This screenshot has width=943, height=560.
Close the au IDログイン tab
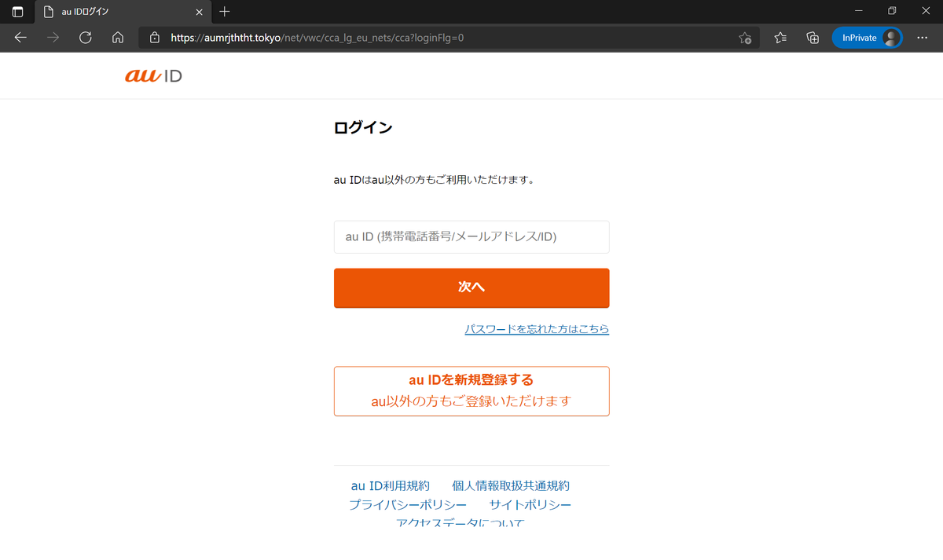(x=199, y=12)
